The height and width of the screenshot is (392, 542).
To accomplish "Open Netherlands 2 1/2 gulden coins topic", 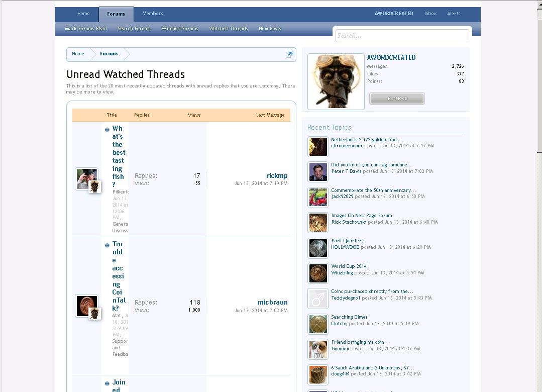I will (365, 139).
